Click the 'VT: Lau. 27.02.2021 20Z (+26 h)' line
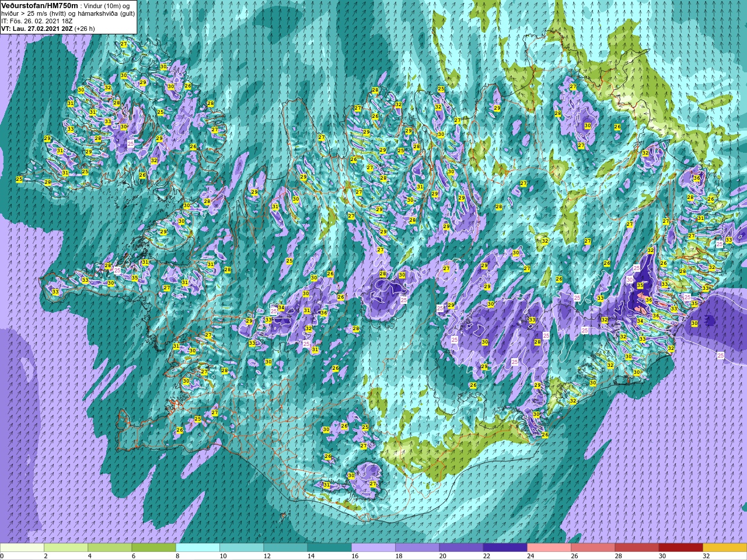747x560 pixels. [48, 29]
